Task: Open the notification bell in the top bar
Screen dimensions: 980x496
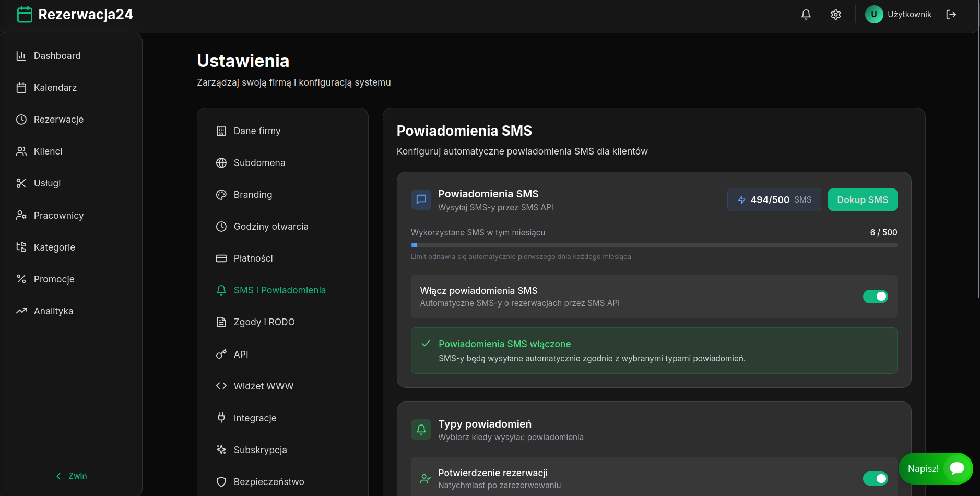Action: pos(806,15)
